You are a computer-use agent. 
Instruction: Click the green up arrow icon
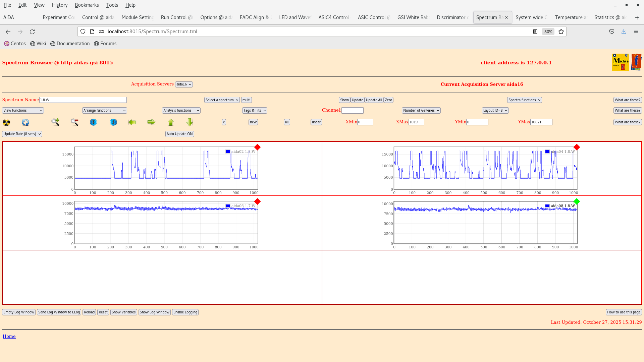[170, 122]
